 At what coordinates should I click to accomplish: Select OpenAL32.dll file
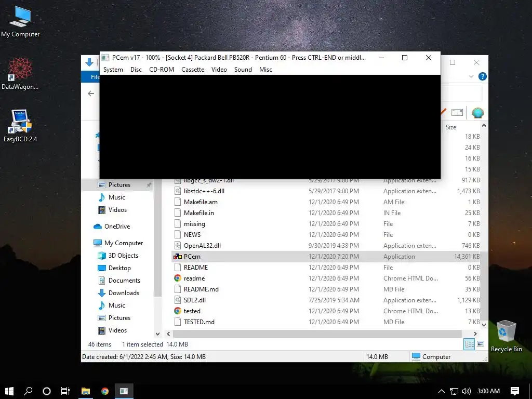coord(202,246)
